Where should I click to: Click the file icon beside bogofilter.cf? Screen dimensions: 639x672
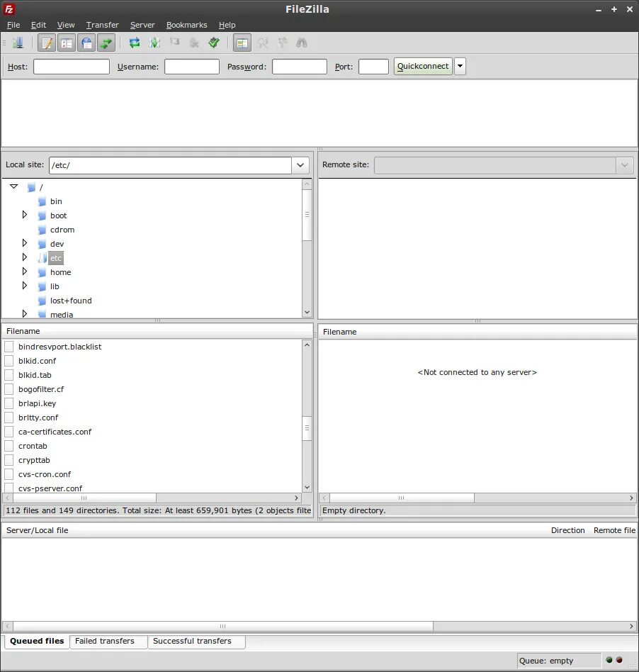(x=9, y=389)
